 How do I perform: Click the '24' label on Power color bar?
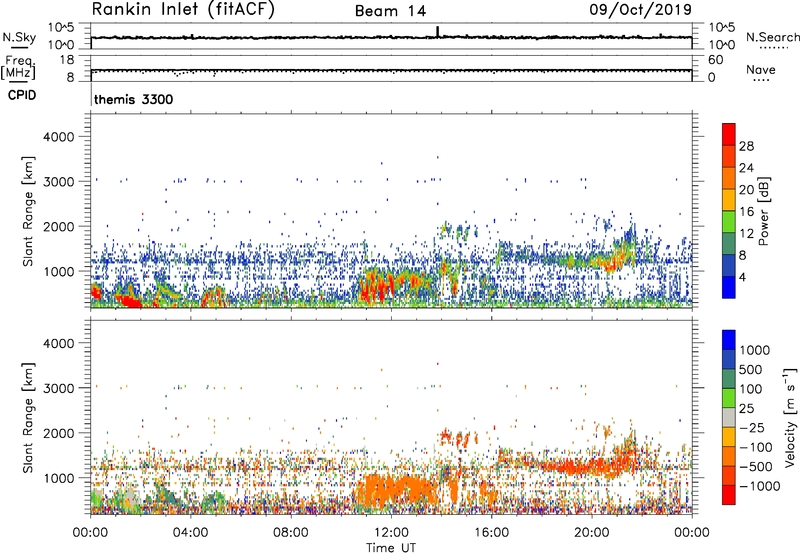pyautogui.click(x=746, y=168)
